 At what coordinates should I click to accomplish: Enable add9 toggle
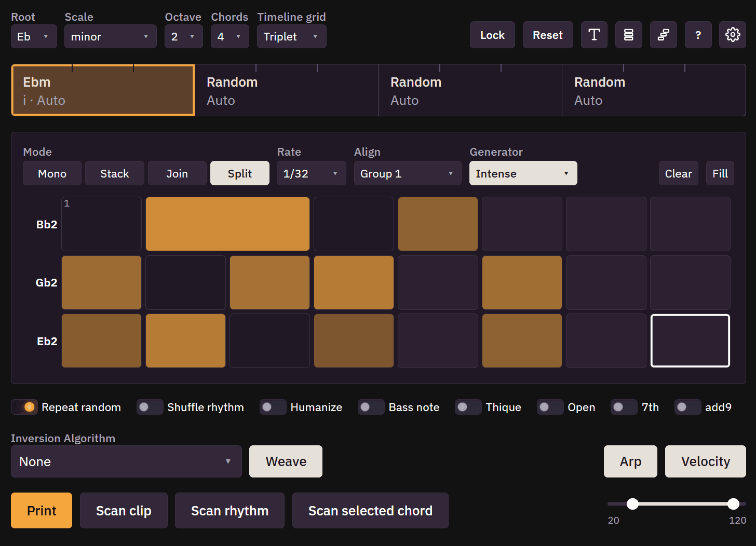click(x=688, y=407)
